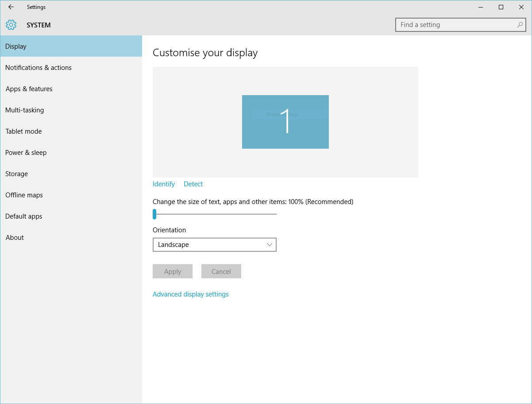The image size is (532, 404).
Task: Open the Orientation dropdown showing Landscape
Action: pyautogui.click(x=215, y=245)
